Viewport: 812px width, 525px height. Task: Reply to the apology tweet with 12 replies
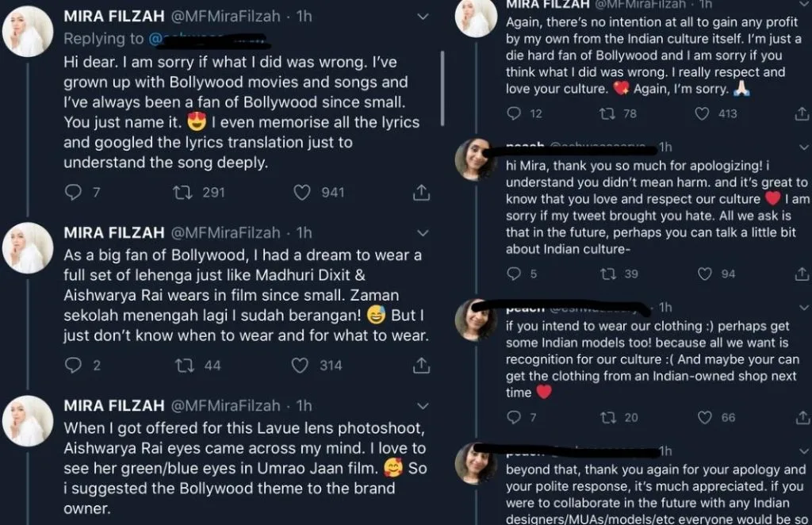(515, 113)
